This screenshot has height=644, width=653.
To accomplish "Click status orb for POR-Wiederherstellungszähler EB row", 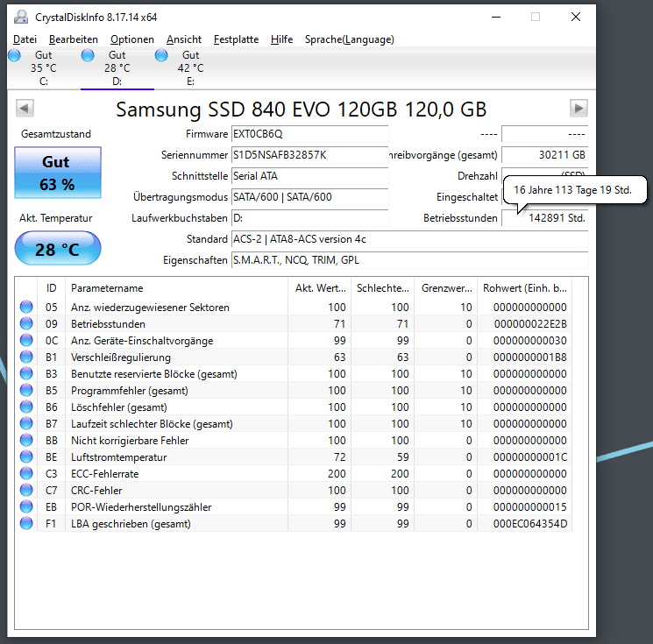I will point(26,506).
